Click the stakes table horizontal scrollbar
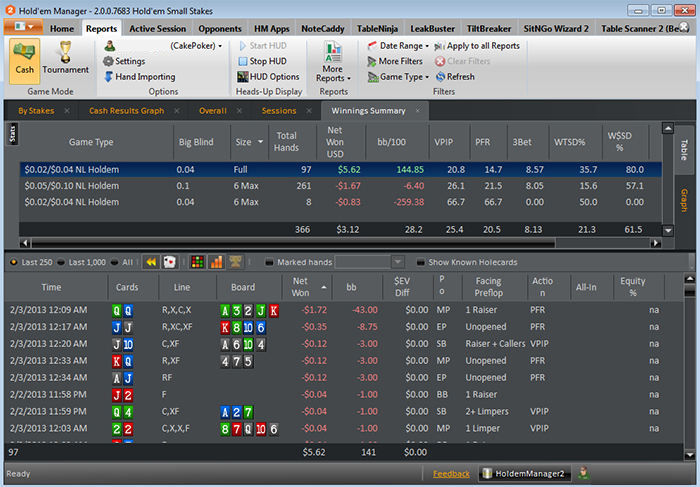 (x=293, y=243)
